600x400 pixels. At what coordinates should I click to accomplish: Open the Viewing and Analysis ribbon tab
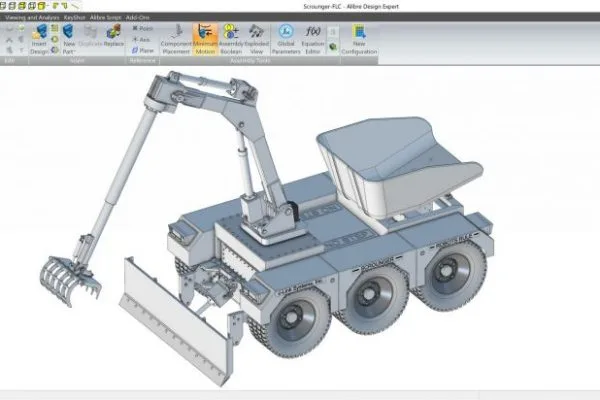[x=32, y=17]
